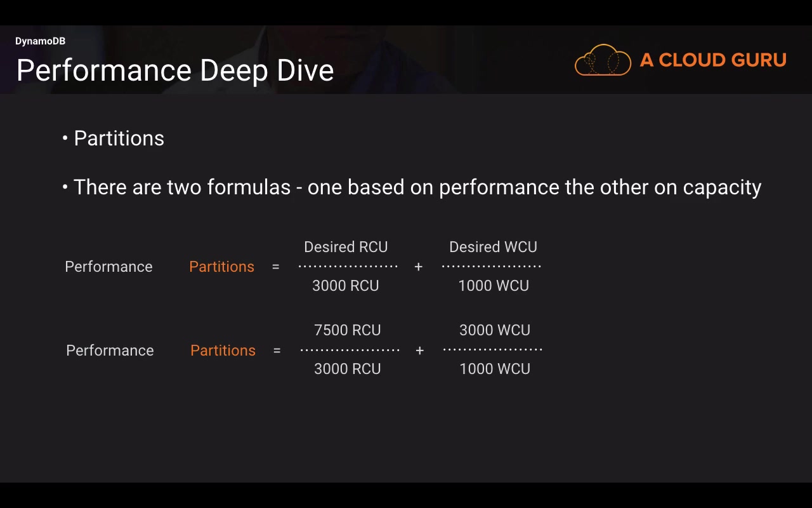Click orange "Partitions" in the second formula row

click(223, 351)
